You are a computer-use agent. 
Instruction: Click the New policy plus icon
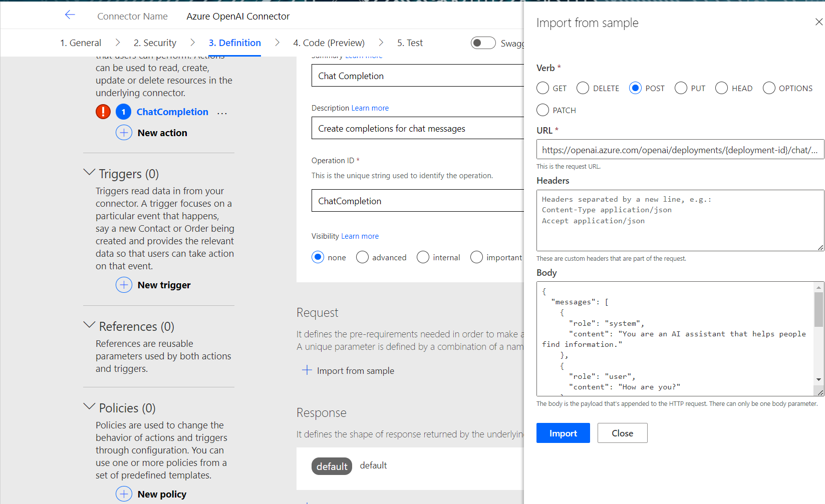point(124,494)
